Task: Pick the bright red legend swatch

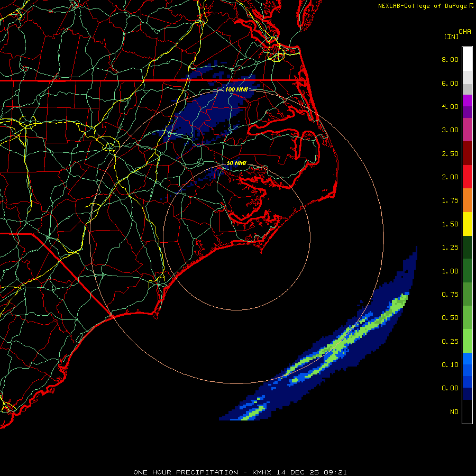Action: click(467, 177)
